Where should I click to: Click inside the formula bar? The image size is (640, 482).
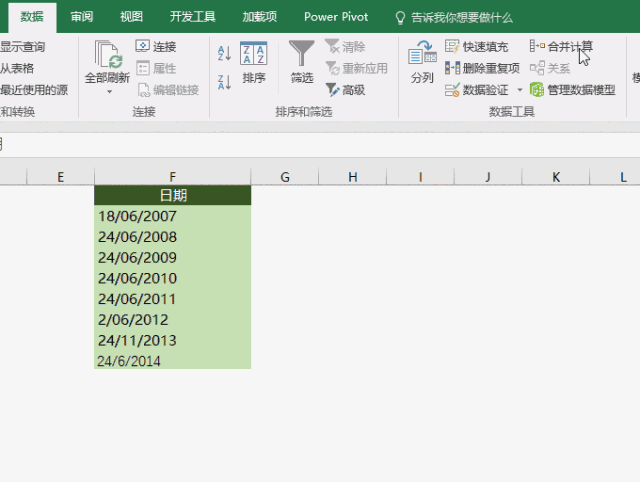coord(320,145)
